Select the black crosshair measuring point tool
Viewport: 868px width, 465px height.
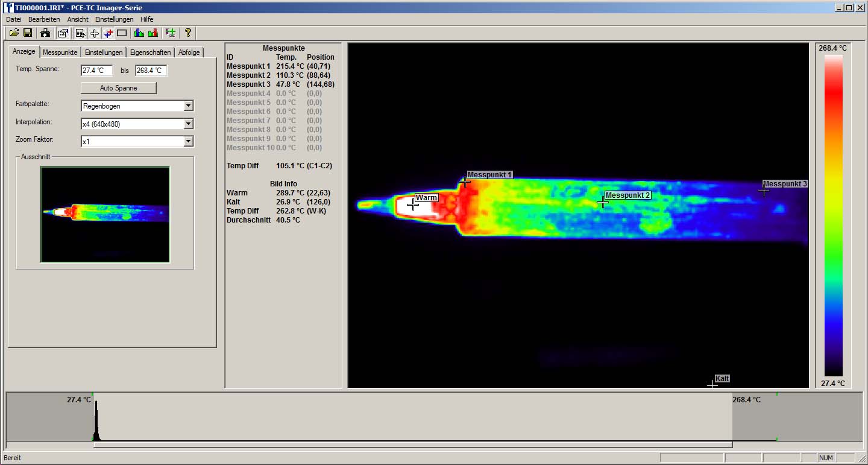[x=94, y=33]
